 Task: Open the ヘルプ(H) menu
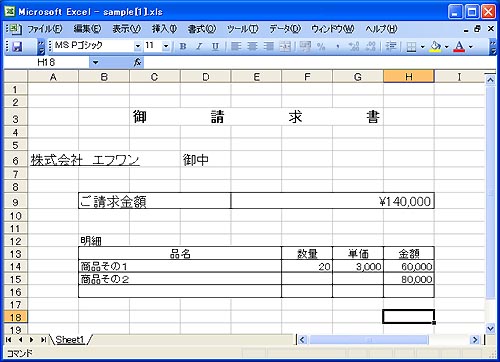click(381, 29)
